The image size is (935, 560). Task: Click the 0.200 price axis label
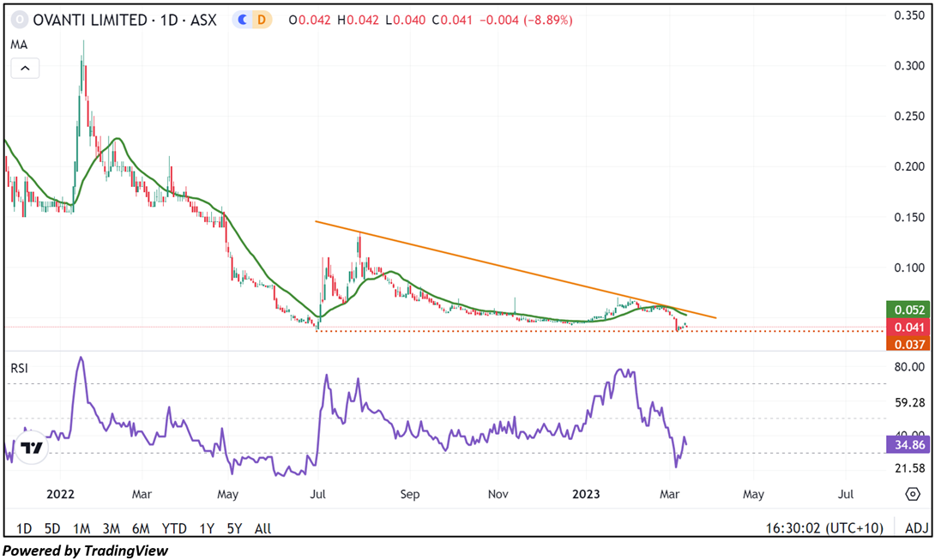click(909, 166)
